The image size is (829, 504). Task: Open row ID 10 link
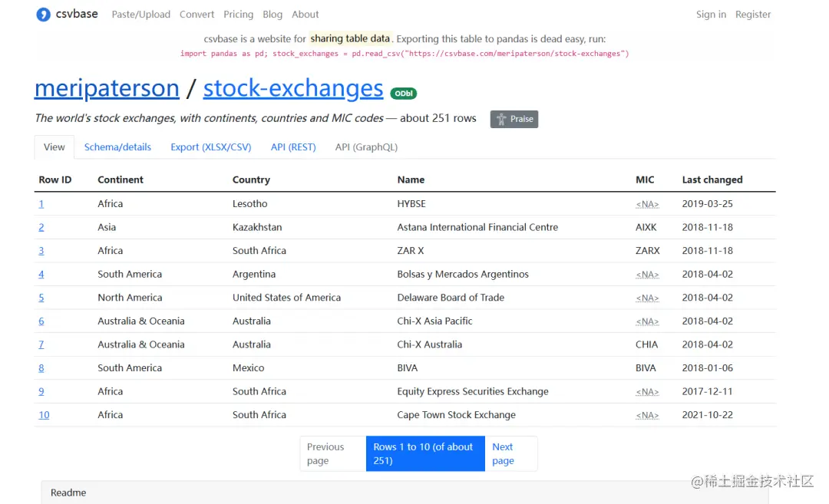44,415
